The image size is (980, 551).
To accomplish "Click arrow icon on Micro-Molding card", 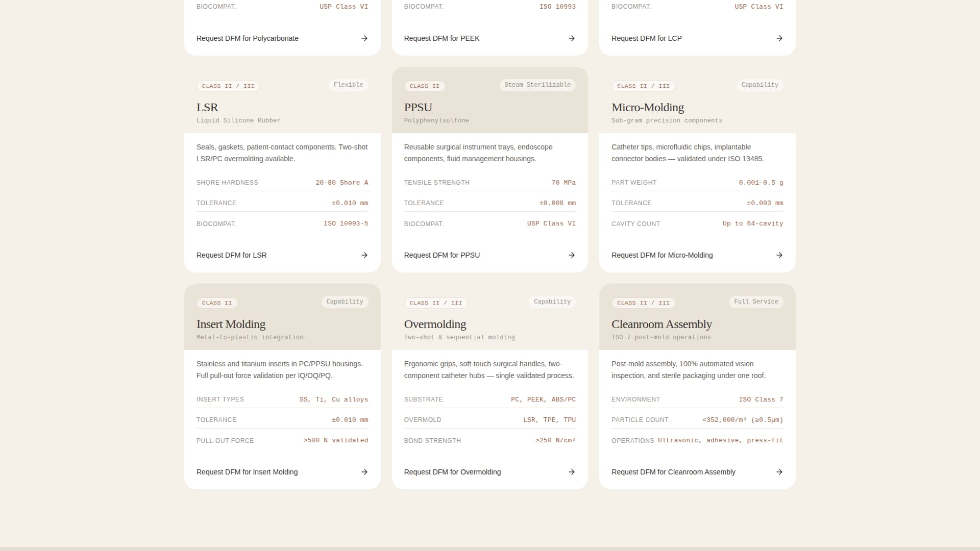I will click(x=779, y=255).
